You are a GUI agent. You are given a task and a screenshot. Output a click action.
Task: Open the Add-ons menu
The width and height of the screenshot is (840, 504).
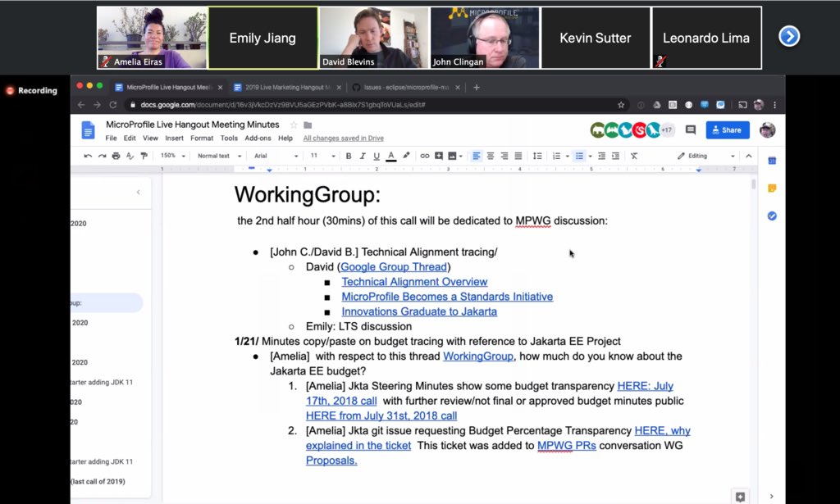pyautogui.click(x=258, y=138)
